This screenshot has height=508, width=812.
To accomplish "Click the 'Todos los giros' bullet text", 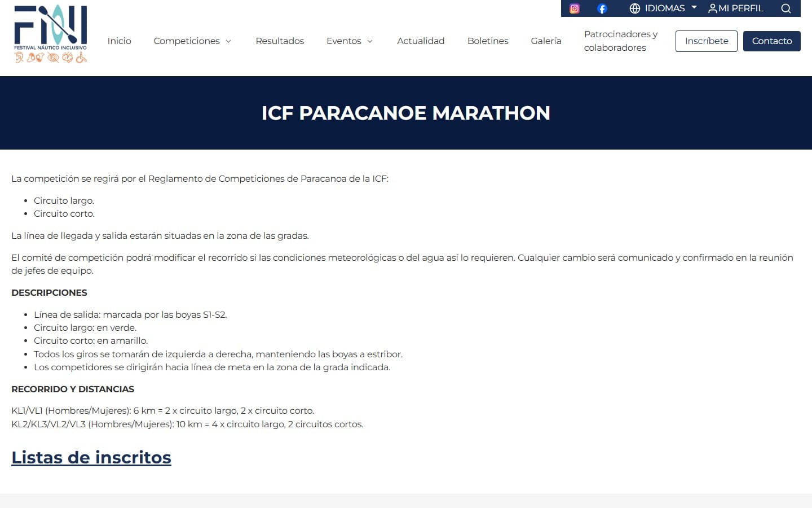I will click(x=218, y=354).
